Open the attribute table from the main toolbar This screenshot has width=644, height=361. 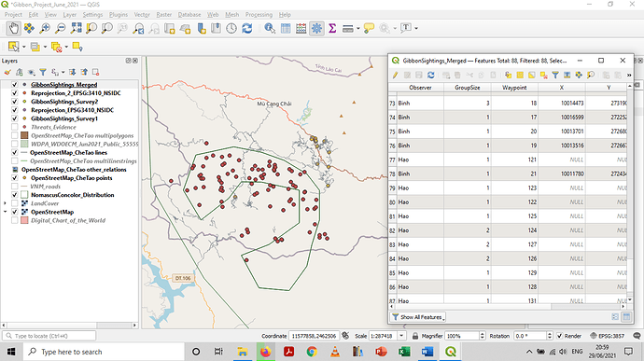click(286, 28)
